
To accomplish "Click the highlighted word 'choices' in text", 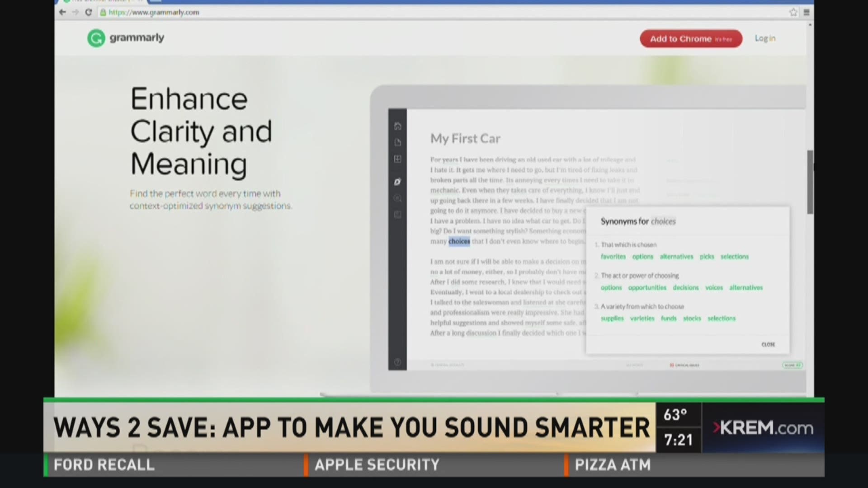I will 459,241.
